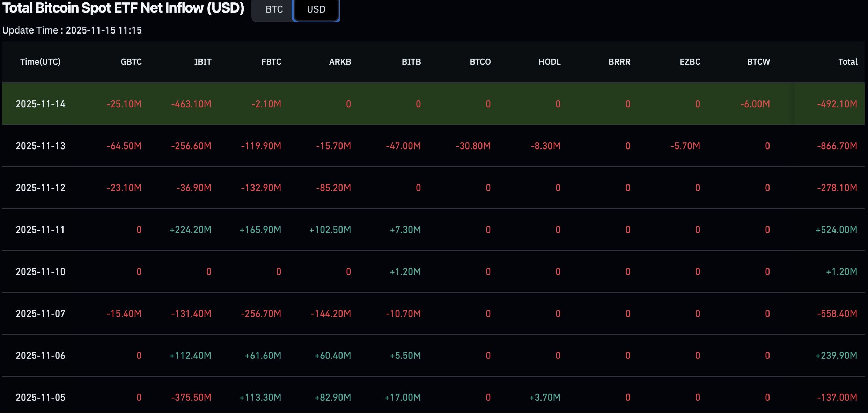Select the 2025-11-06 date cell
868x413 pixels.
(x=41, y=356)
